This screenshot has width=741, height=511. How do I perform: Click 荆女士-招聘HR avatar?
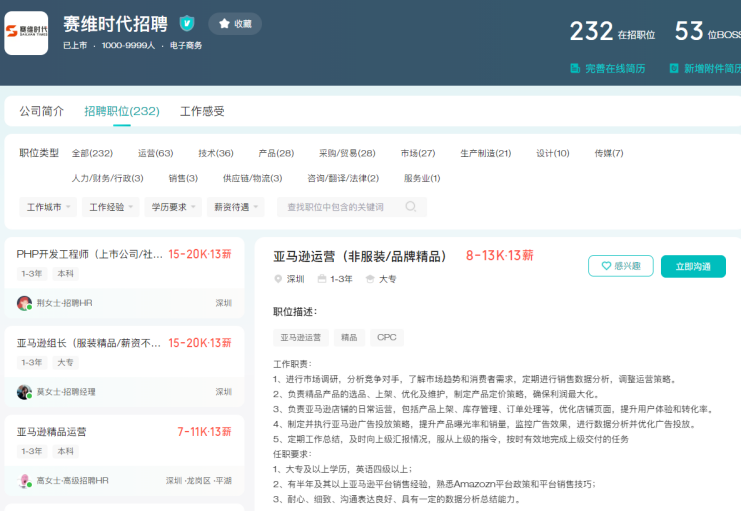click(24, 303)
